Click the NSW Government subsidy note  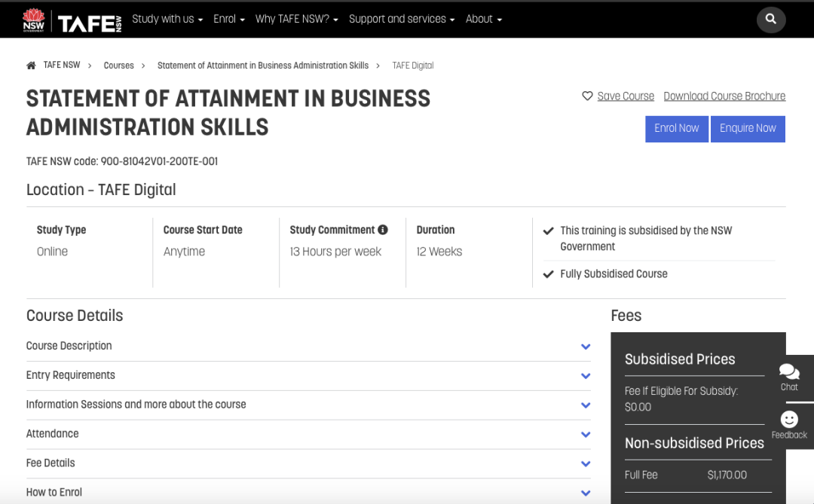click(x=646, y=238)
